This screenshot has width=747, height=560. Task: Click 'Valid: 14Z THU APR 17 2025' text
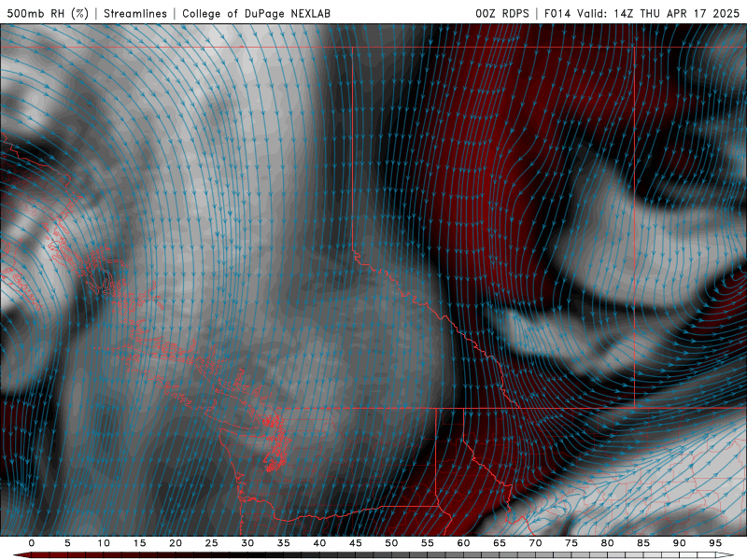658,13
